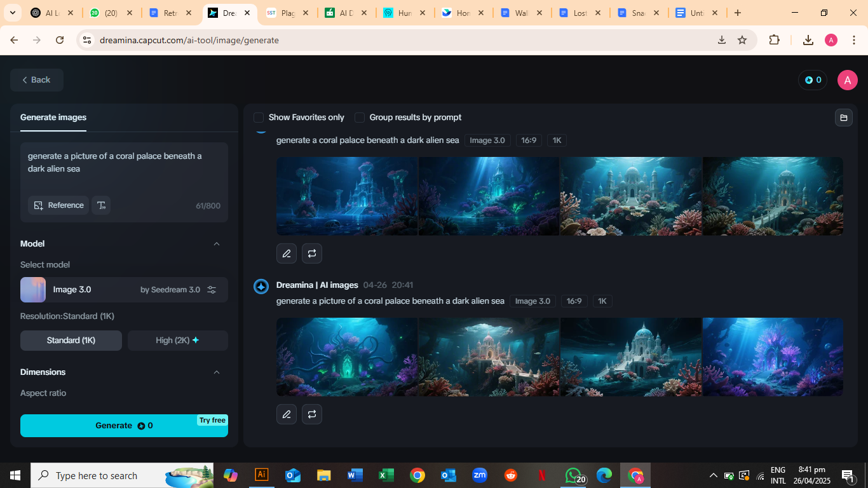Open Windows Start menu
The height and width of the screenshot is (488, 868).
click(x=15, y=475)
